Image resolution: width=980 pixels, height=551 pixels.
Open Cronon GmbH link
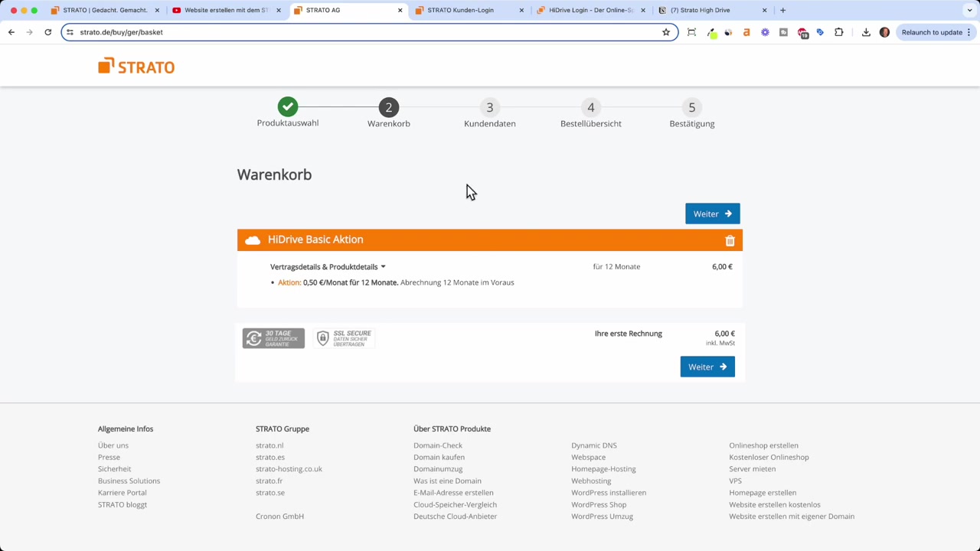pos(279,517)
